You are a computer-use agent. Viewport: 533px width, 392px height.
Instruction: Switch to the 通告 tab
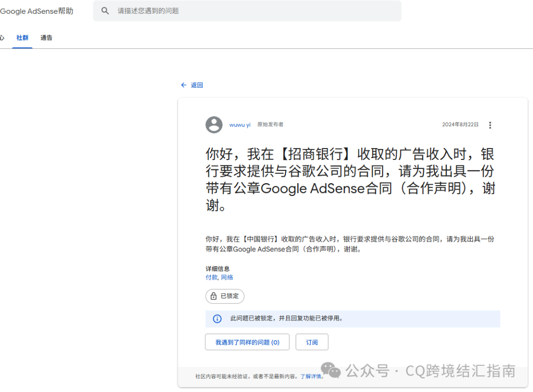pyautogui.click(x=46, y=38)
